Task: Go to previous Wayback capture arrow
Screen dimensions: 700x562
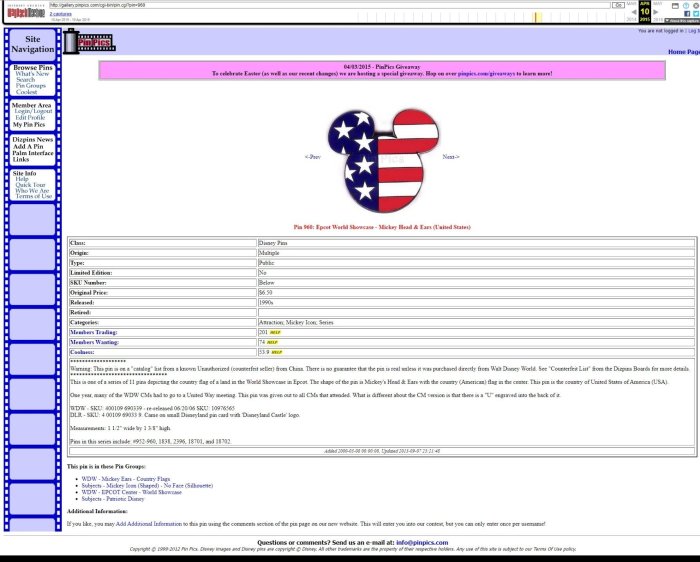Action: [633, 12]
